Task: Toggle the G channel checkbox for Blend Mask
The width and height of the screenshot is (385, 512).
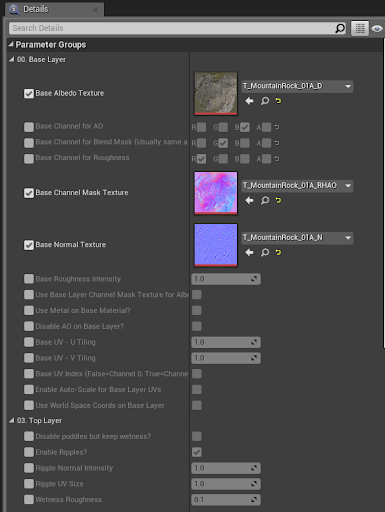Action: (223, 143)
